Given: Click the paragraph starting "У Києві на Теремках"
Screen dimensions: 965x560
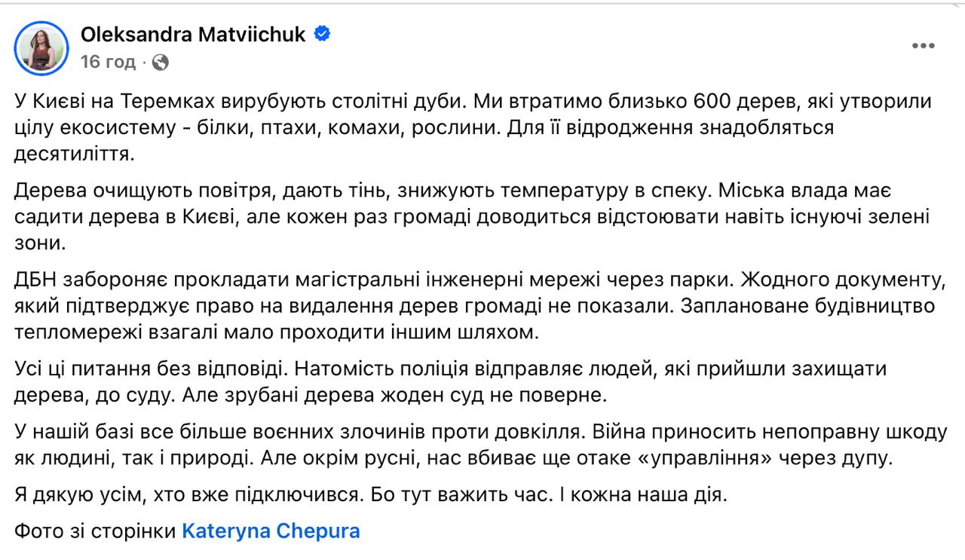Looking at the screenshot, I should 473,127.
